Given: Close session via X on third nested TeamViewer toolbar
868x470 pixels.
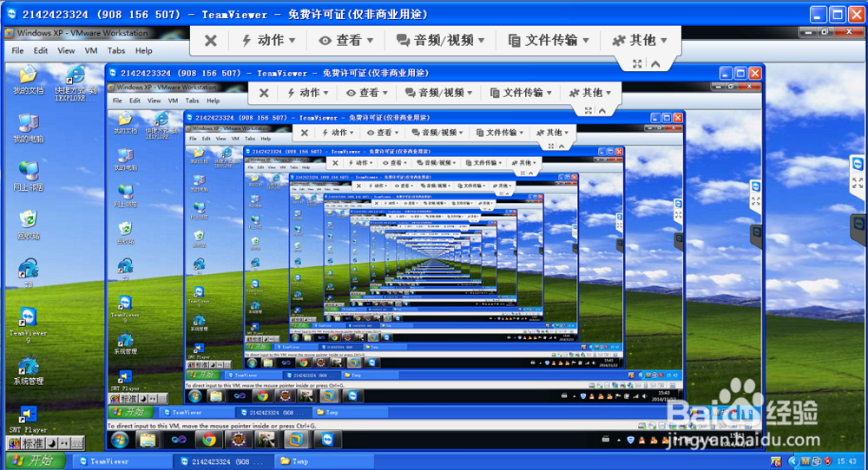Looking at the screenshot, I should [x=305, y=133].
